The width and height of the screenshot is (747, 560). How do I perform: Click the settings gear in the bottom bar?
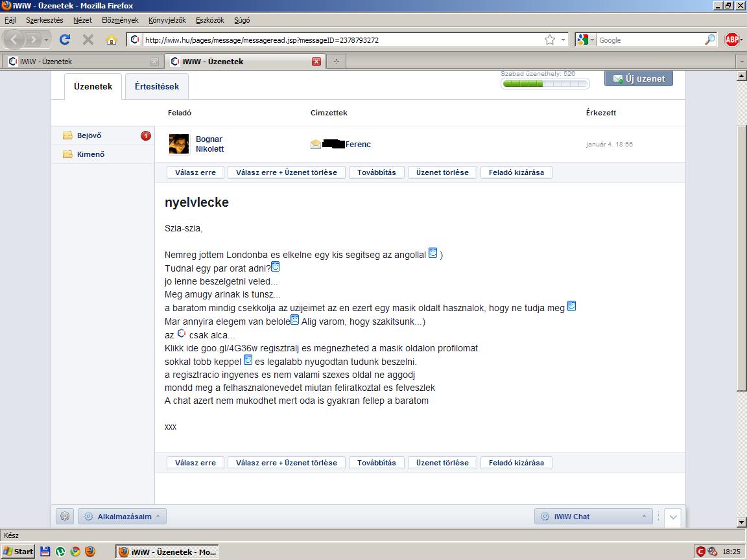click(x=65, y=516)
